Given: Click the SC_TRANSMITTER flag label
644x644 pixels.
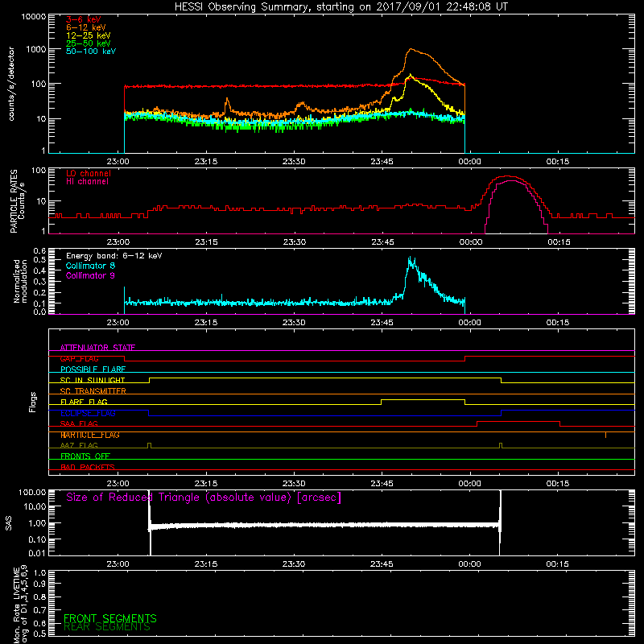Looking at the screenshot, I should [93, 391].
